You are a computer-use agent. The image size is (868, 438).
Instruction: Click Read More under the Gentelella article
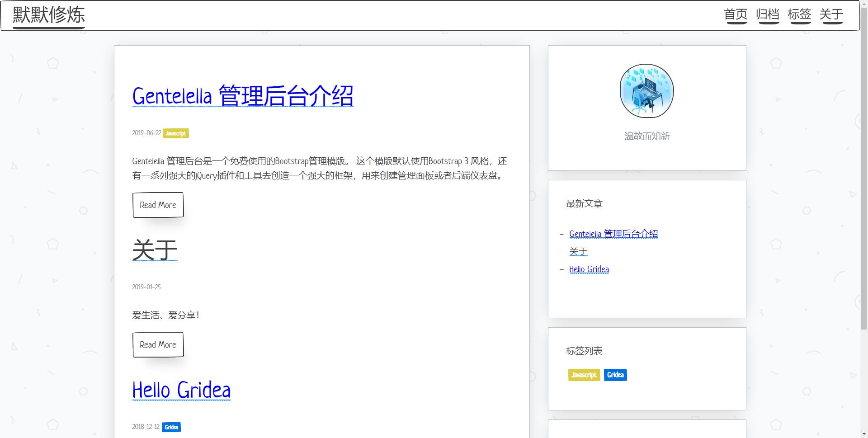pyautogui.click(x=157, y=205)
